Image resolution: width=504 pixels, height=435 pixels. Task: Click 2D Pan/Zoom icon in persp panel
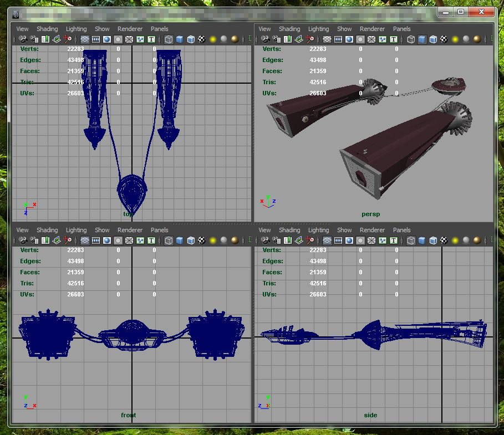(310, 39)
